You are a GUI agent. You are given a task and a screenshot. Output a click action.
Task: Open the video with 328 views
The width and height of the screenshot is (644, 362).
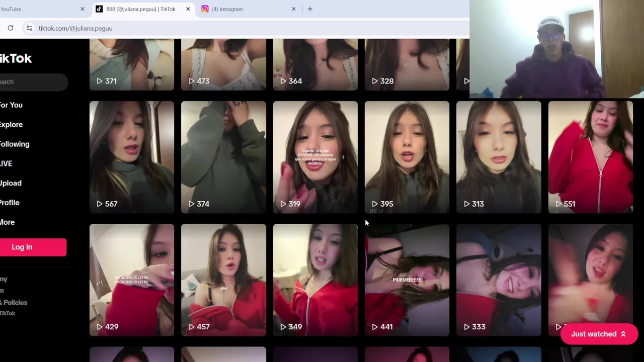click(x=407, y=64)
